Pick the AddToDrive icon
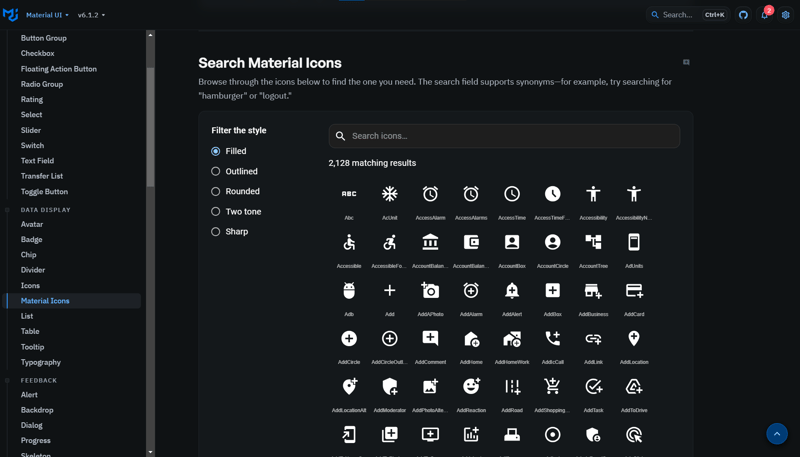Viewport: 800px width, 457px height. click(x=634, y=387)
